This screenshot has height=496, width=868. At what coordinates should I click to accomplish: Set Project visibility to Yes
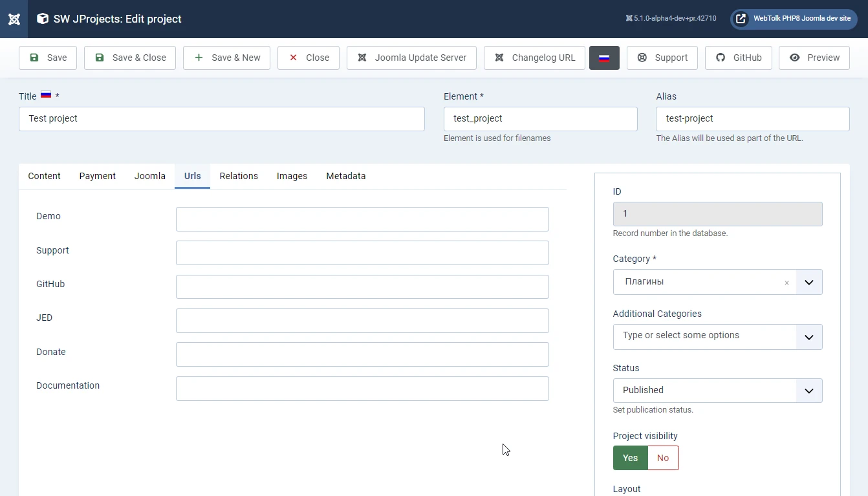631,458
